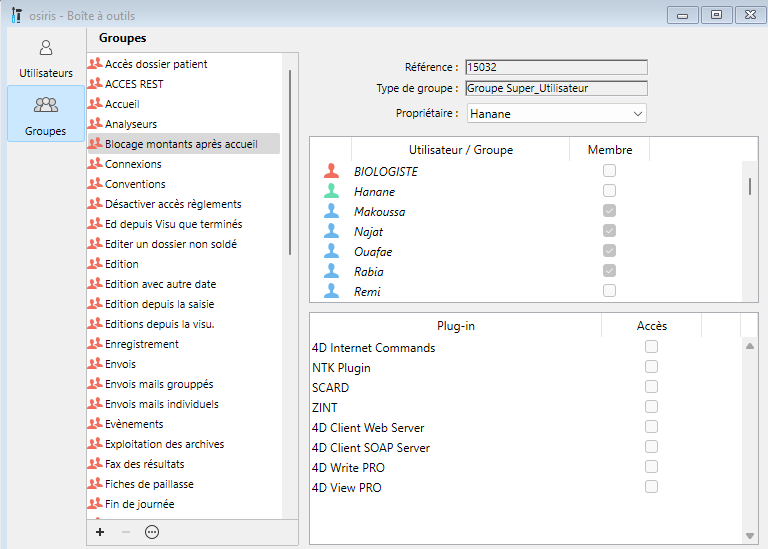Toggle membership checkbox for BIOLOGISTE
Screen dimensions: 768x549
point(609,171)
